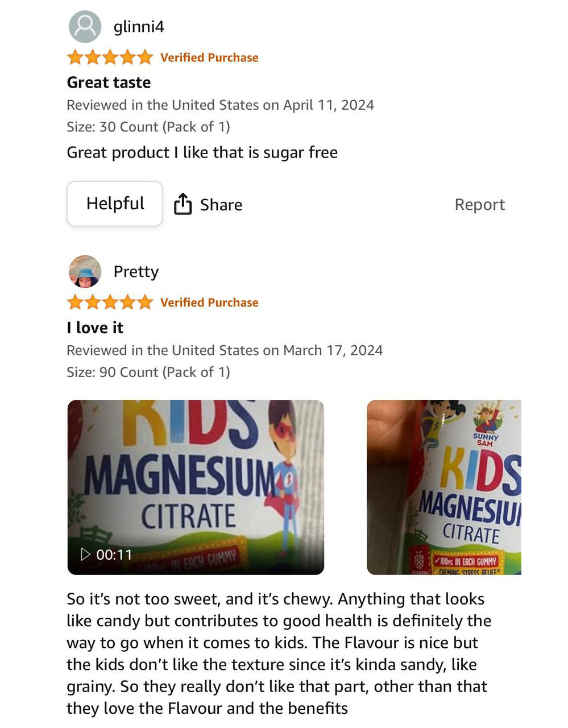Open the "Great taste" review title
The width and height of the screenshot is (568, 728).
pos(109,82)
